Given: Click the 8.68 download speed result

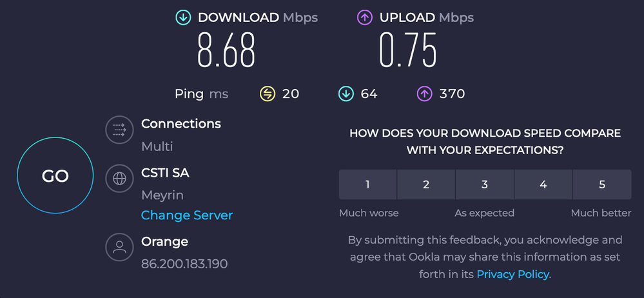Looking at the screenshot, I should 227,51.
